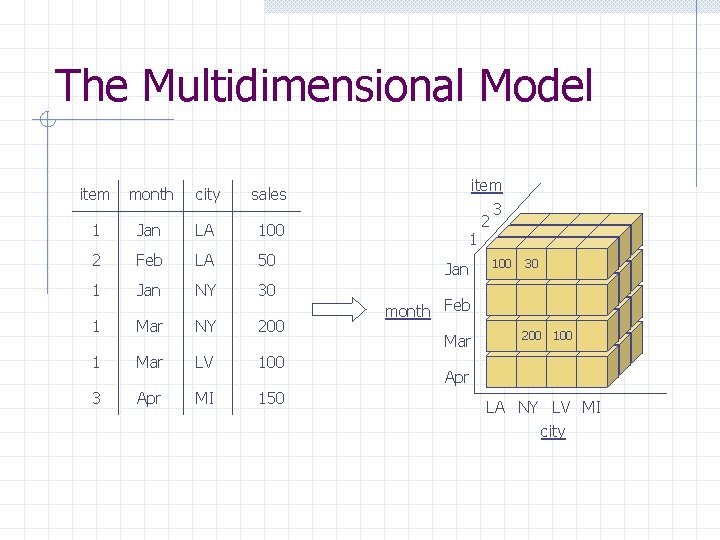Select 'MI' in the table city column
The height and width of the screenshot is (540, 720).
pos(204,398)
